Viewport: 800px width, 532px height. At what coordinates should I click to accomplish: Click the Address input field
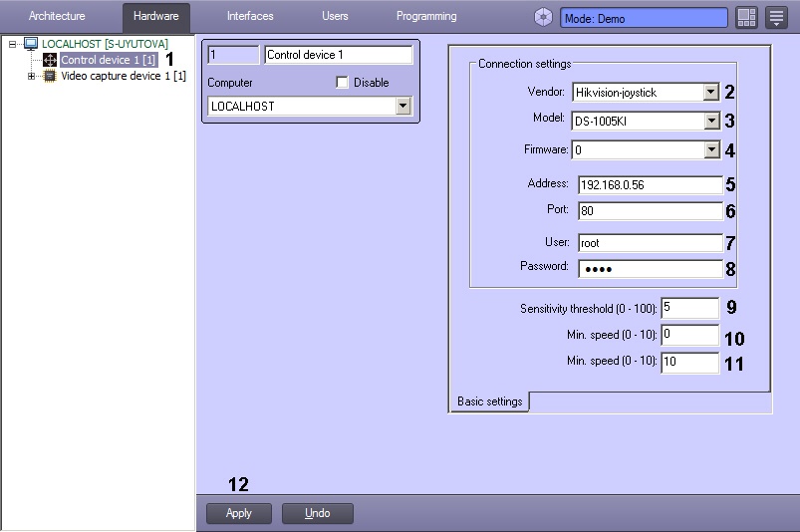tap(649, 184)
